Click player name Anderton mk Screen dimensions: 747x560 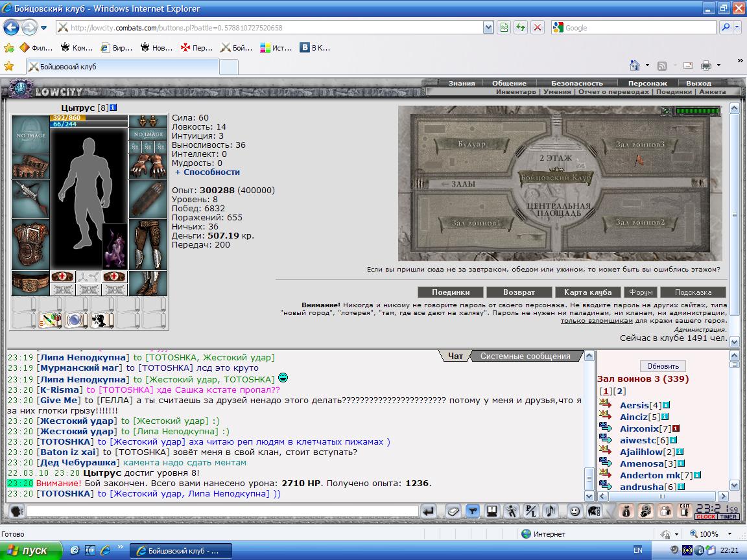click(x=650, y=475)
